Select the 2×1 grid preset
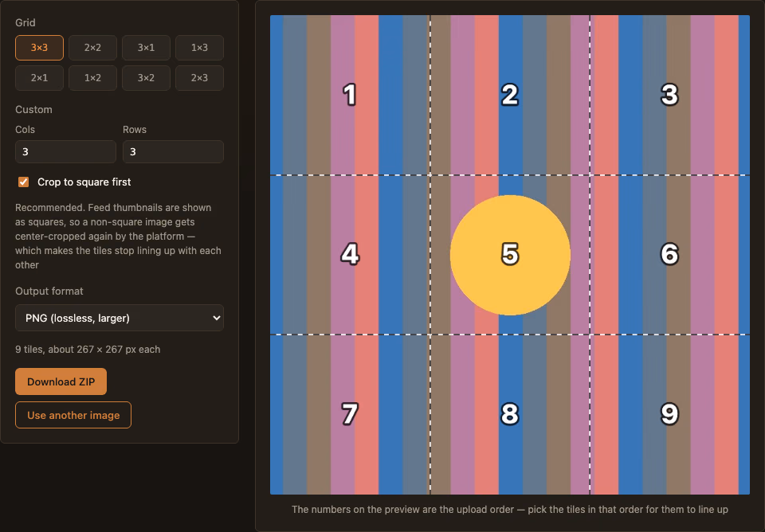The image size is (765, 532). point(39,78)
